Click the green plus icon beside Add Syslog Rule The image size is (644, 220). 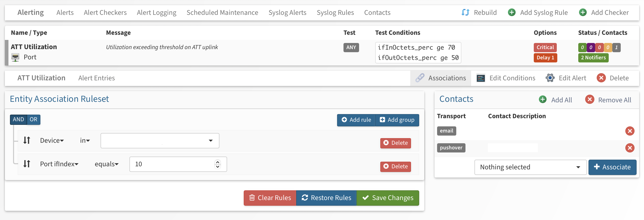point(512,12)
